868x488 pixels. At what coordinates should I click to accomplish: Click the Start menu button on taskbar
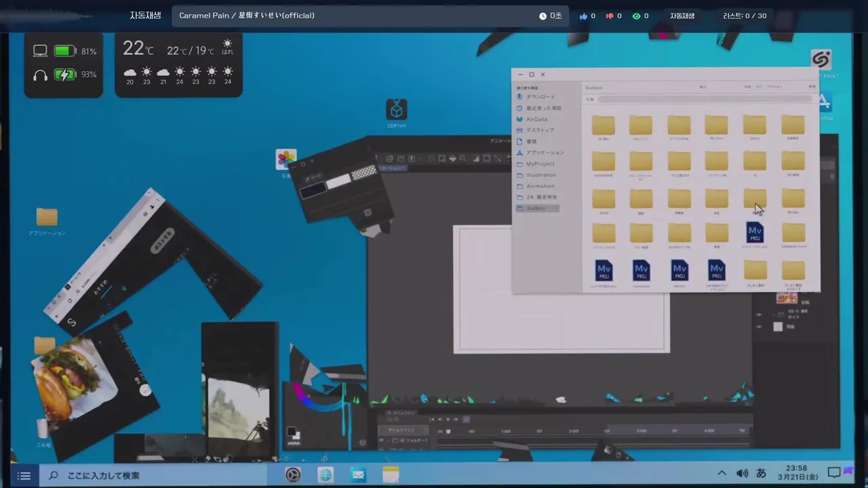24,476
